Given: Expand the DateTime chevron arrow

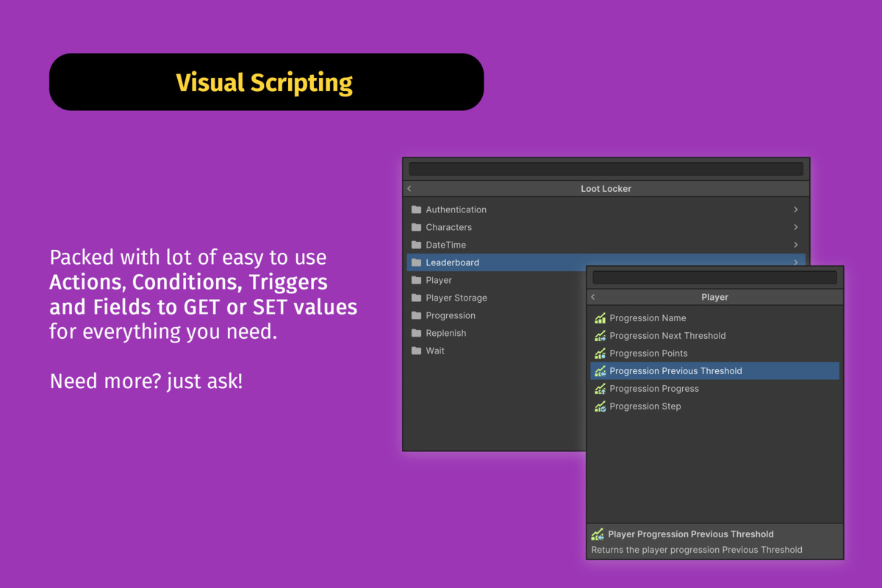Looking at the screenshot, I should click(x=796, y=245).
